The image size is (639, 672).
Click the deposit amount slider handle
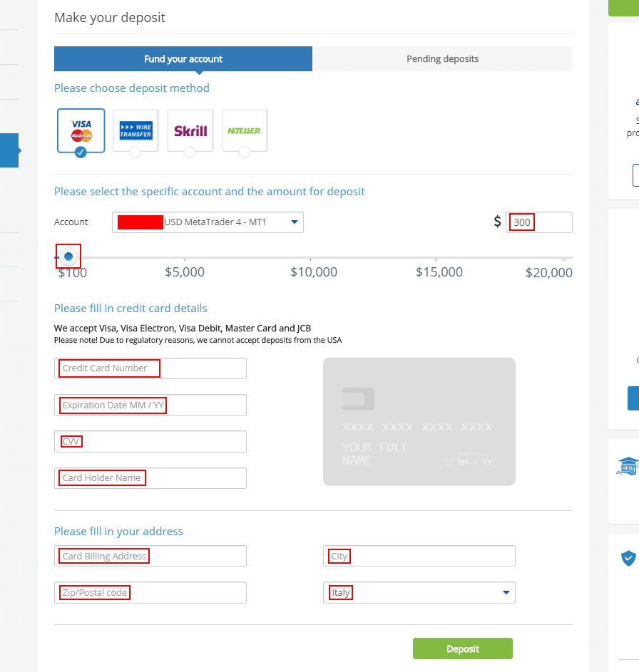tap(68, 256)
